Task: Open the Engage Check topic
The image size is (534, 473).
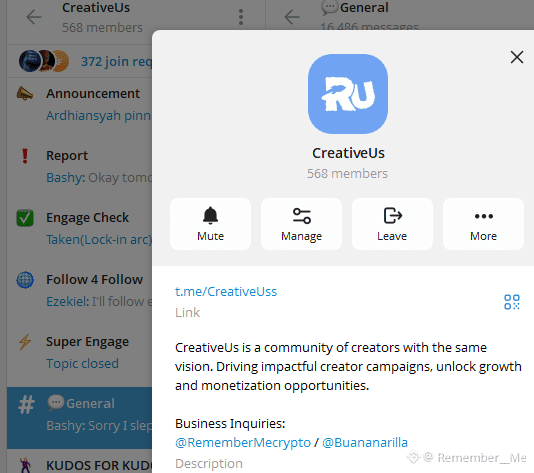Action: point(79,228)
